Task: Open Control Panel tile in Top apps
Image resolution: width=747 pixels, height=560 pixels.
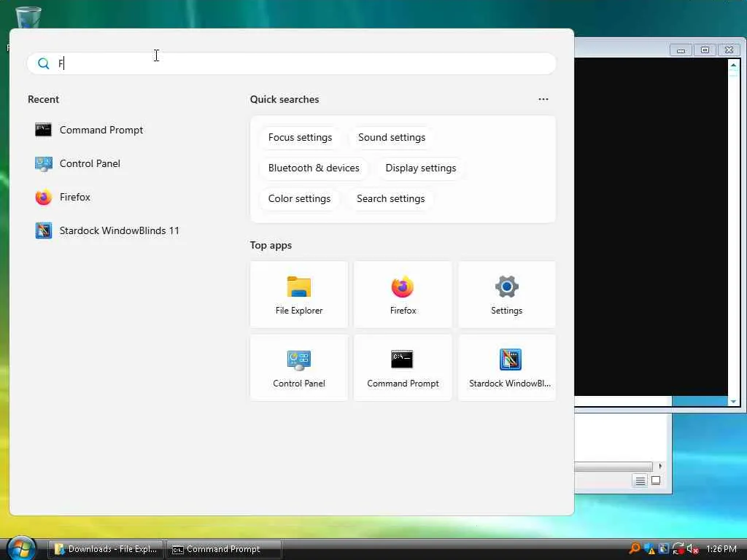Action: coord(299,367)
